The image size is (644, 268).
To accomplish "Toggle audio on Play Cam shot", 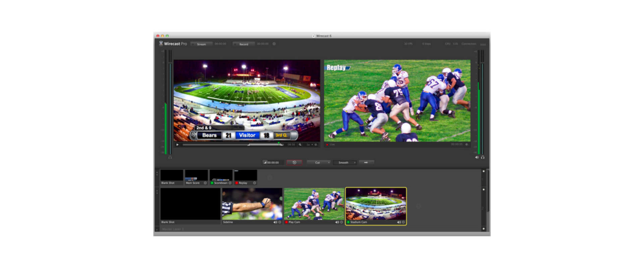I will point(337,222).
